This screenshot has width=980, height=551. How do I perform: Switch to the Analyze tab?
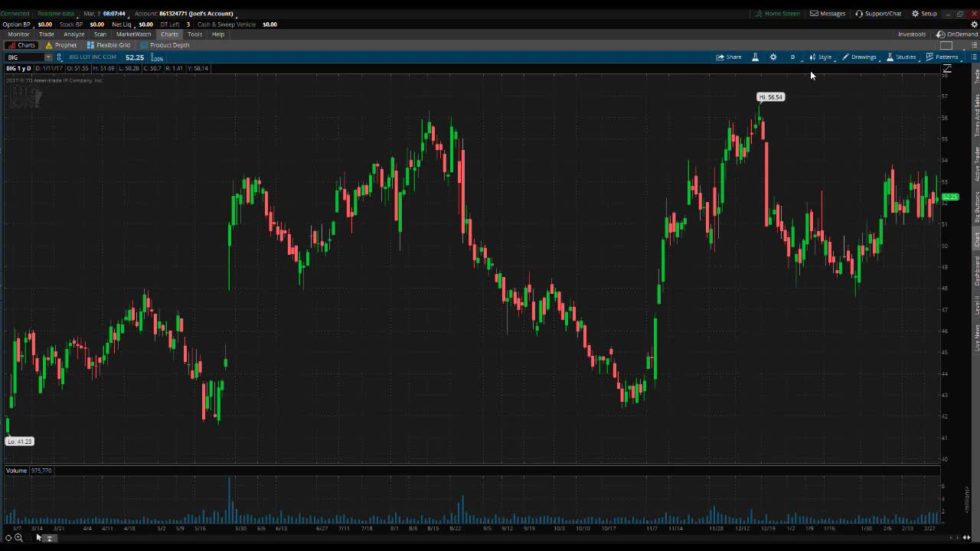[x=74, y=34]
